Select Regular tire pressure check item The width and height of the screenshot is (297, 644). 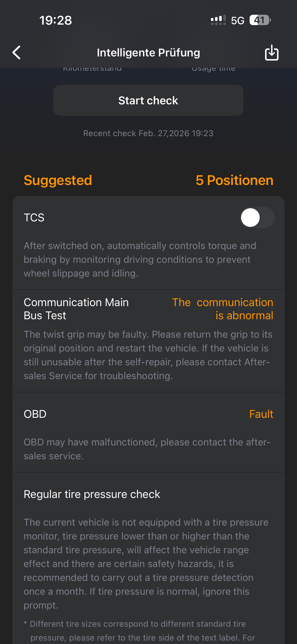point(92,494)
